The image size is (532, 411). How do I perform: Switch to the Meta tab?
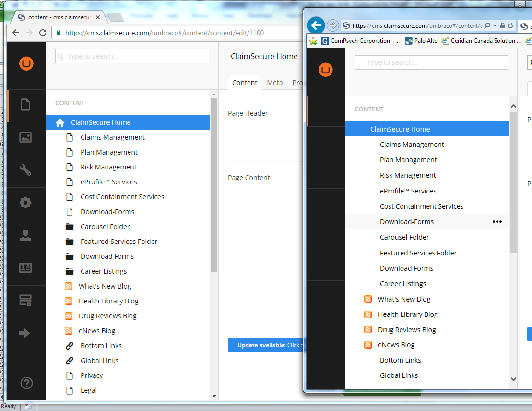[274, 83]
